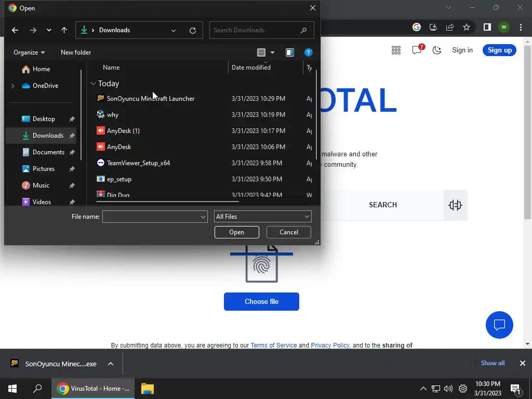Open the All Files type dropdown
Image resolution: width=532 pixels, height=399 pixels.
pyautogui.click(x=262, y=217)
